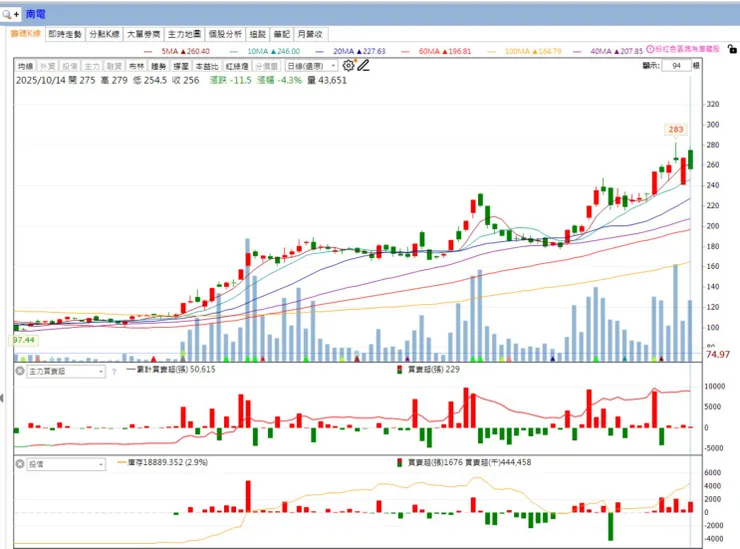Open the 月營收 tab
Image resolution: width=740 pixels, height=549 pixels.
tap(310, 34)
